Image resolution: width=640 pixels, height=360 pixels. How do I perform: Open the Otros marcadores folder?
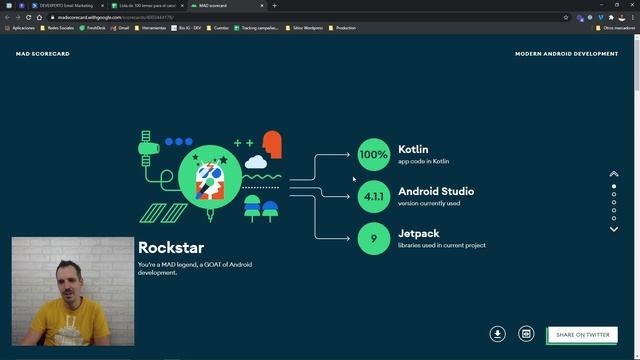click(x=616, y=28)
